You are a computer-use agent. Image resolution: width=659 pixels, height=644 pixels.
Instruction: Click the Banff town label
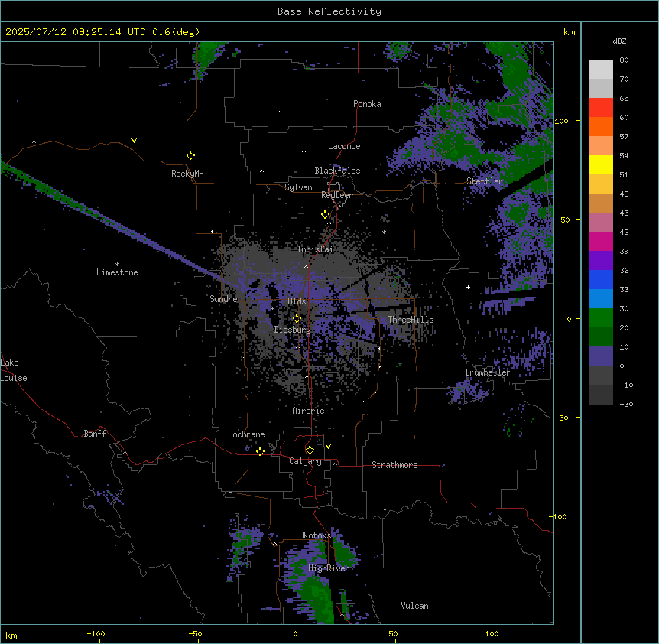95,434
